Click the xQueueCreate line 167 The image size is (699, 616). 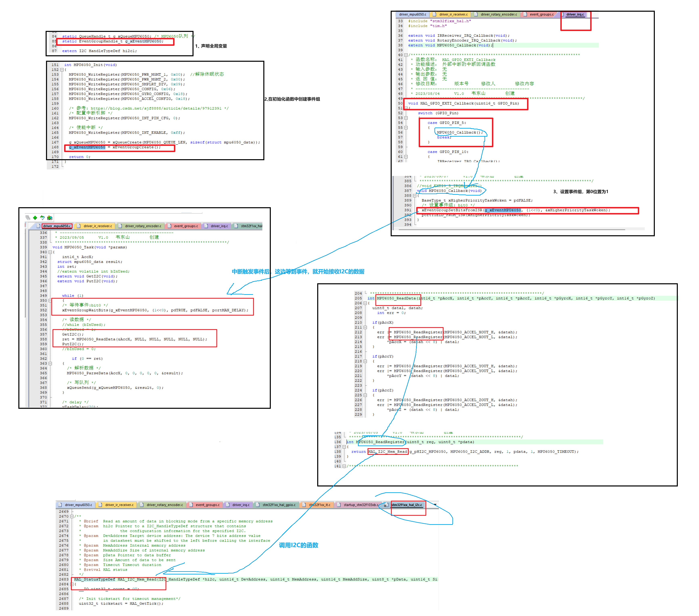164,142
